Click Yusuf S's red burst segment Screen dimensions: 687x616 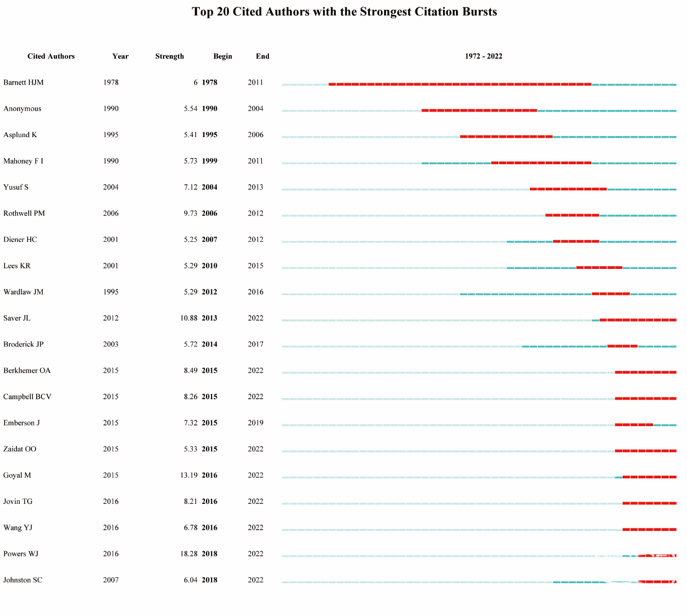click(569, 189)
